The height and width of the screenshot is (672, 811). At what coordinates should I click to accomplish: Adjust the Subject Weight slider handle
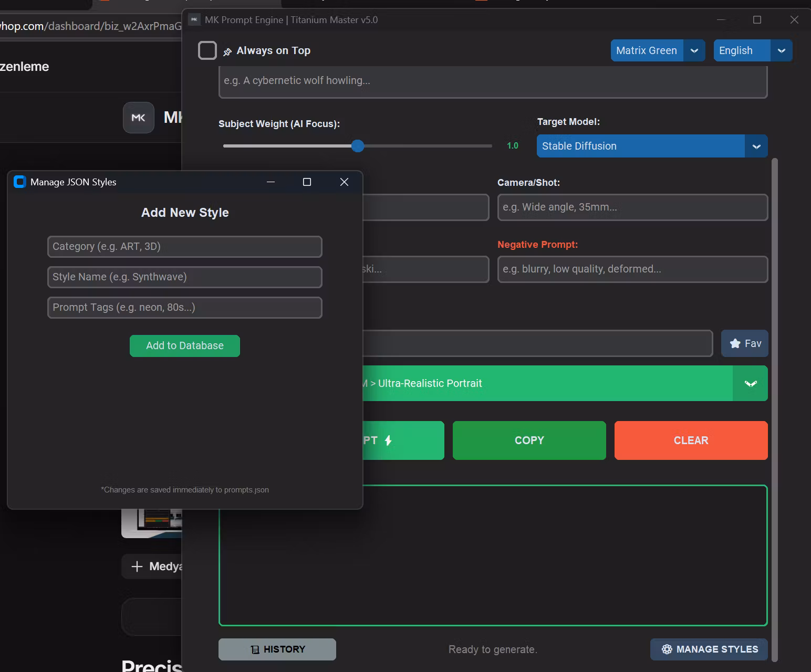(358, 146)
